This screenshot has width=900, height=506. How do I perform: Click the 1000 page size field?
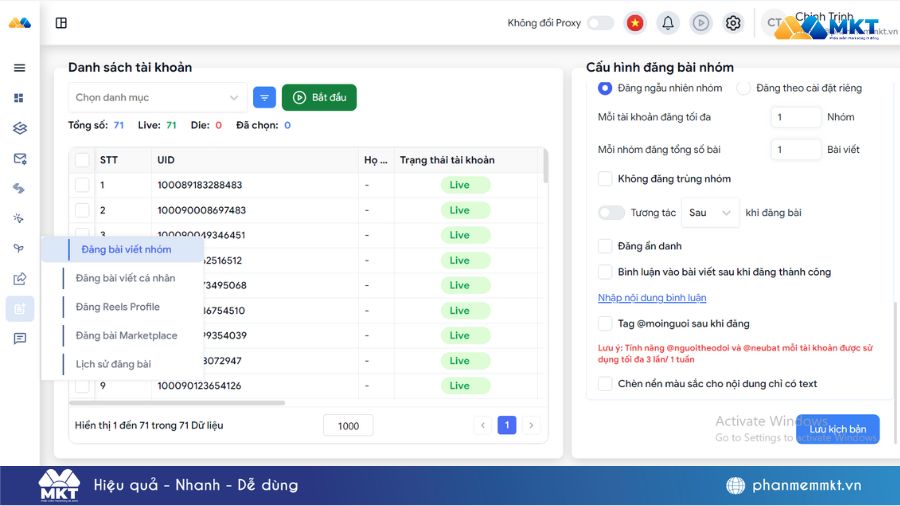pos(348,426)
